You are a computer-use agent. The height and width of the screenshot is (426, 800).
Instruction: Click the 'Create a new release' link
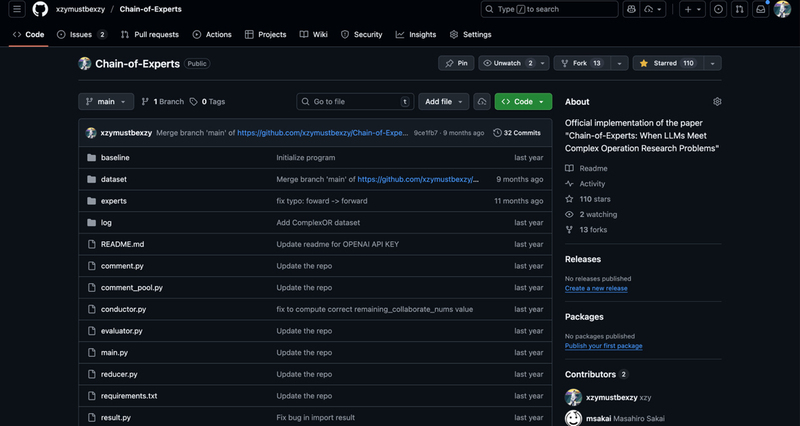pos(596,288)
